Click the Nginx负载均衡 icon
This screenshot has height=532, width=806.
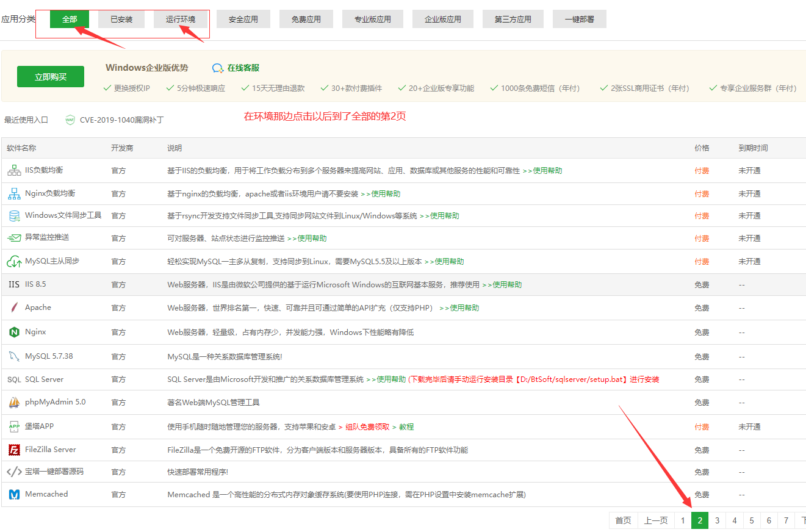[14, 194]
